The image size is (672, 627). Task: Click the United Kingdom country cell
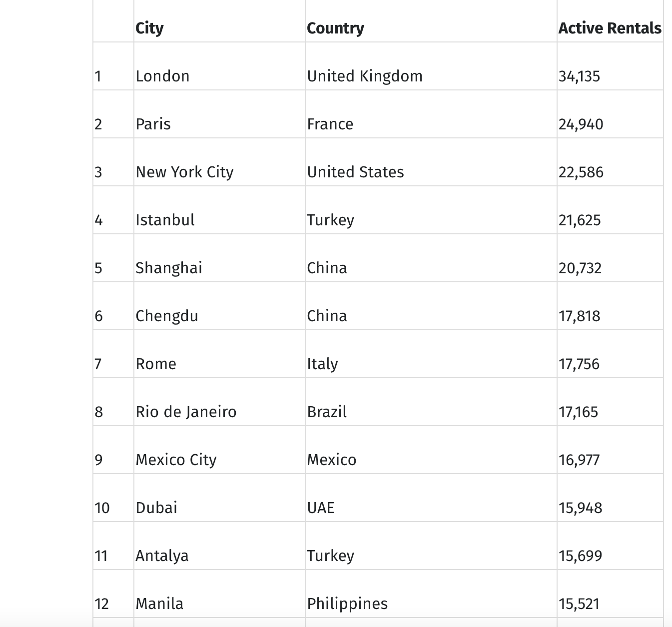[365, 76]
